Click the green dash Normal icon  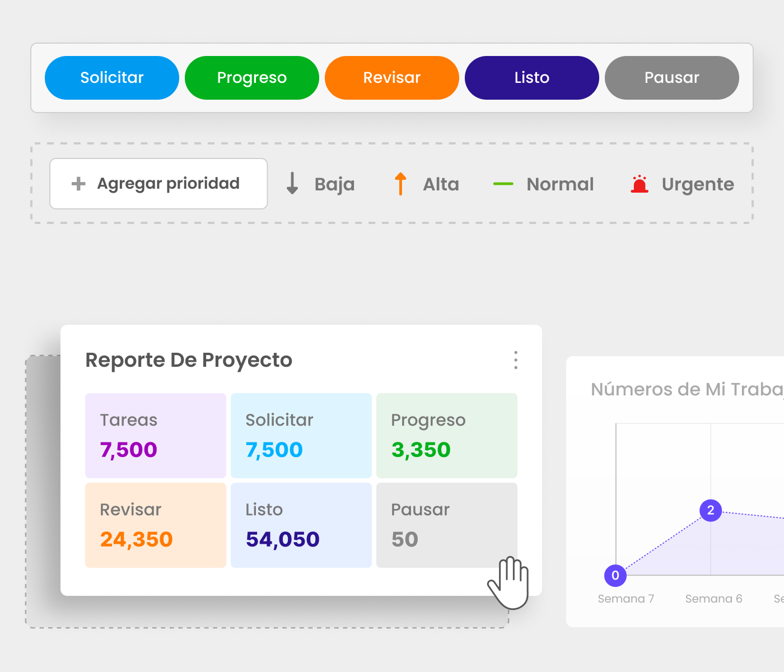pos(503,184)
